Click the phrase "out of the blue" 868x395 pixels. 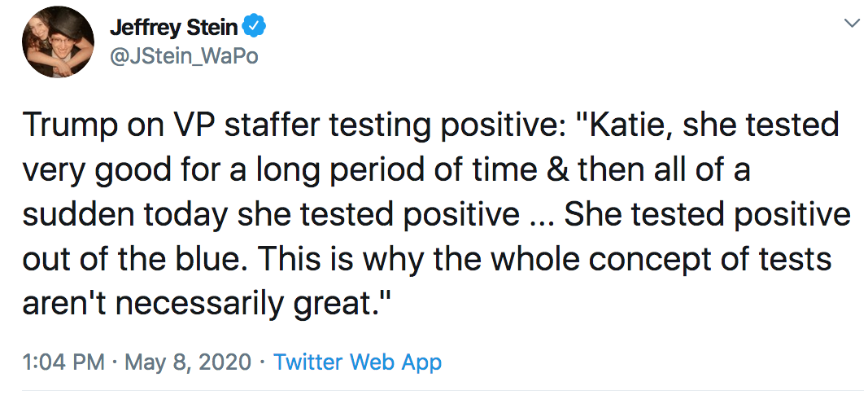coord(144,259)
